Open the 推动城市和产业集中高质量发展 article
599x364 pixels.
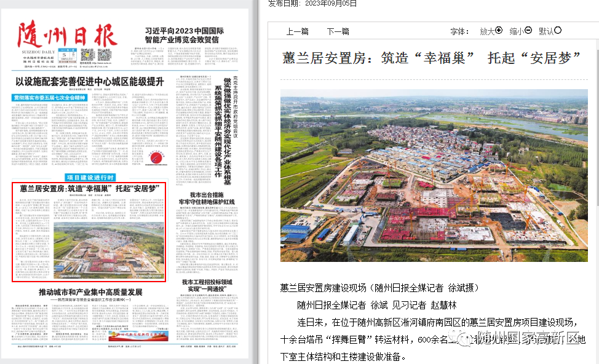90,292
